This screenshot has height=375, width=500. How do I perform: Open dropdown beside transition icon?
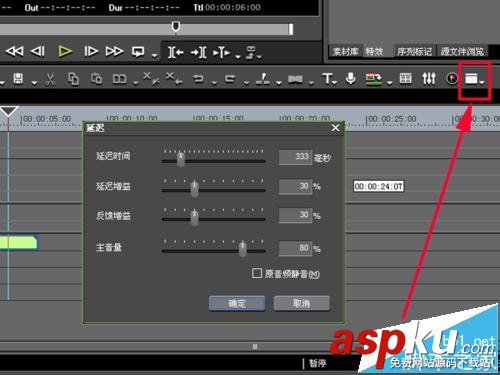(x=311, y=82)
